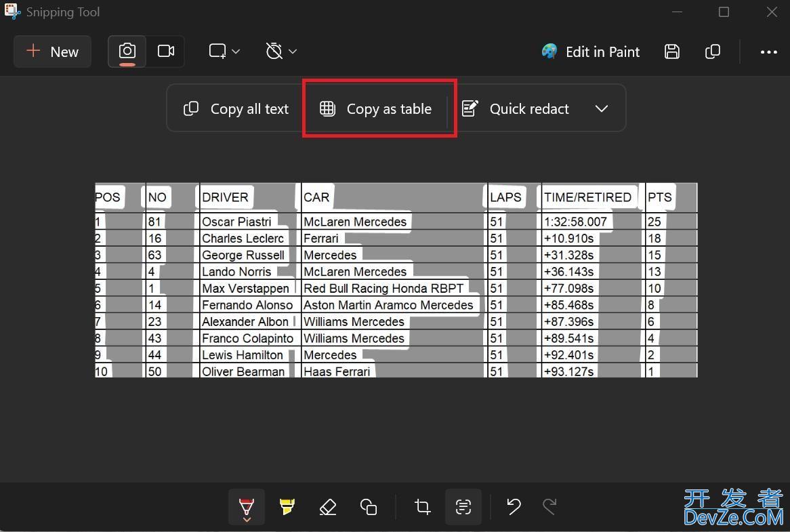Select points value '25' text
The width and height of the screenshot is (790, 532).
(x=654, y=222)
